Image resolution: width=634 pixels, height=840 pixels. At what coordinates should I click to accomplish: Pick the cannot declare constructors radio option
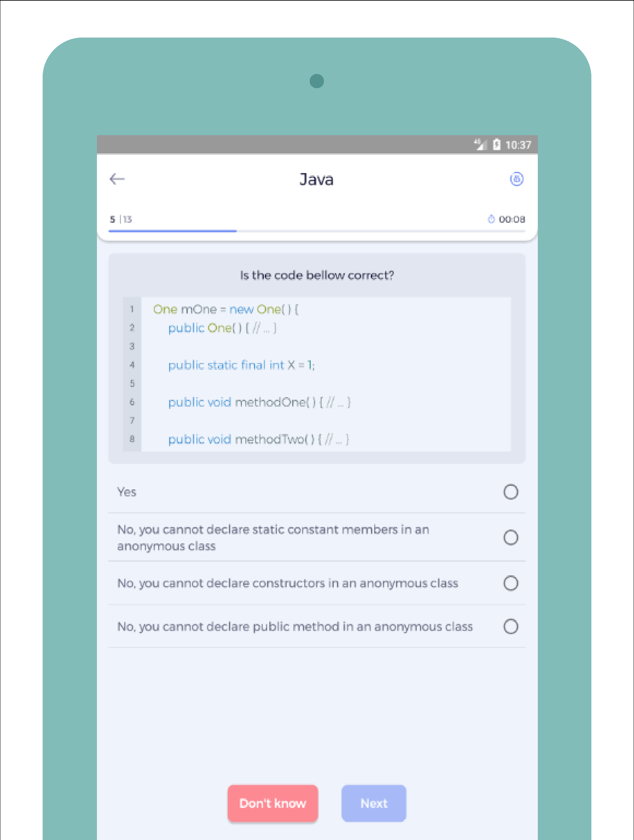click(510, 583)
